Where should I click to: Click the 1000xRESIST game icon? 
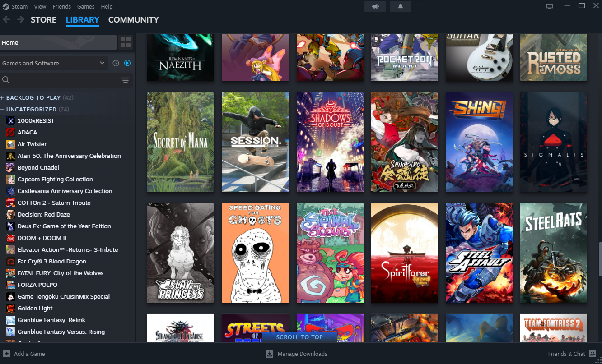tap(11, 121)
